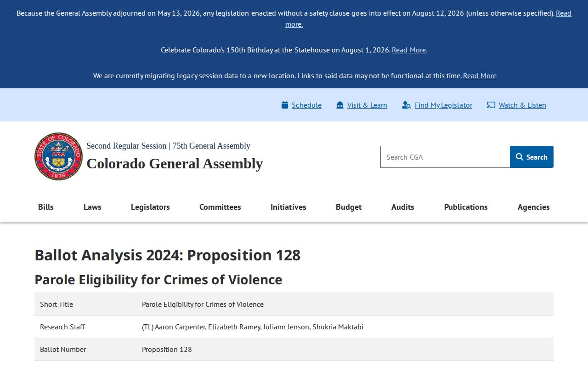Follow Read More about Colorado's 150th Birthday
Screen dimensions: 588x368
tap(409, 50)
